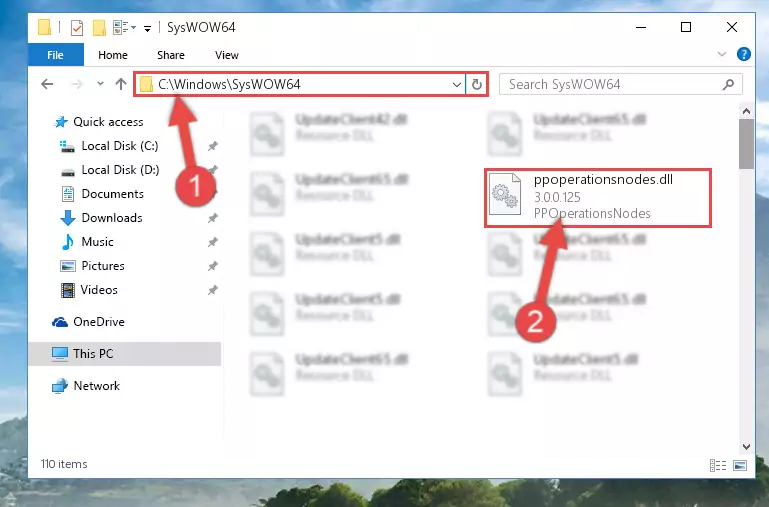Open the Customize Quick Access Toolbar arrow

147,29
